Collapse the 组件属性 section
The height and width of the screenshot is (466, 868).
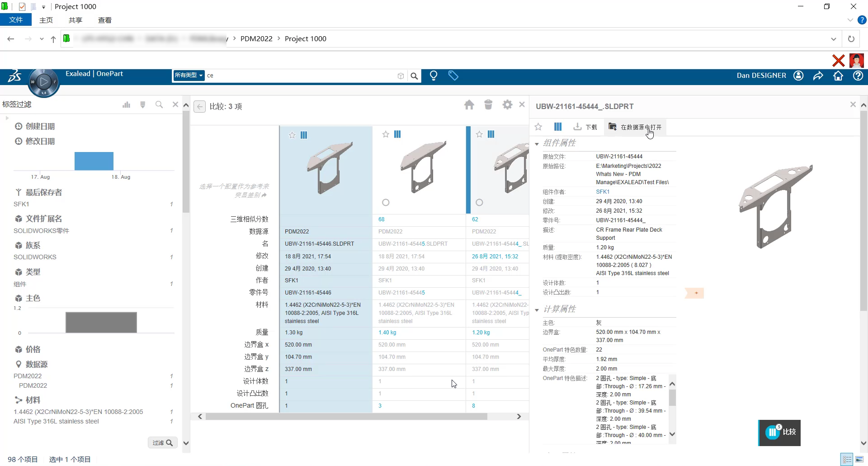pyautogui.click(x=537, y=144)
